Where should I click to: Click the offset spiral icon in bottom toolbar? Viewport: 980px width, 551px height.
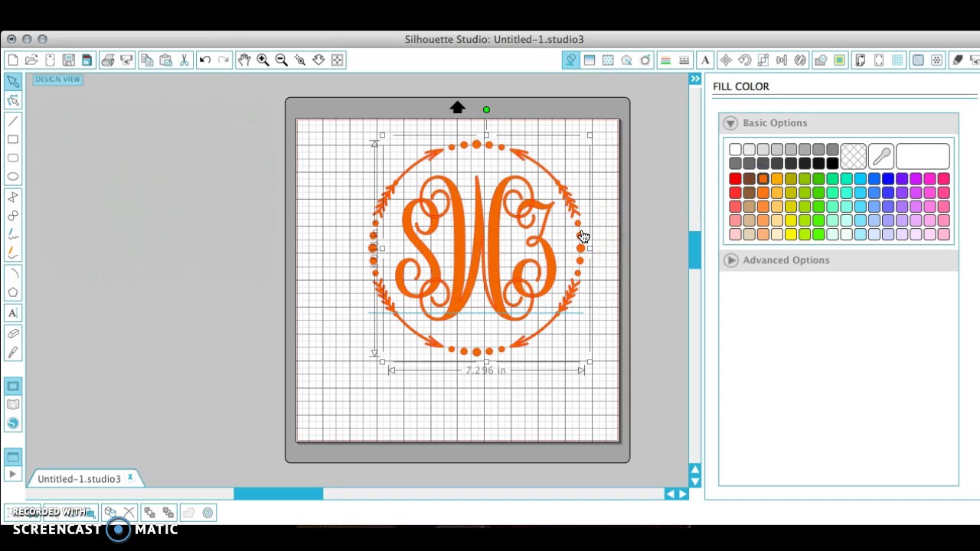[x=207, y=513]
